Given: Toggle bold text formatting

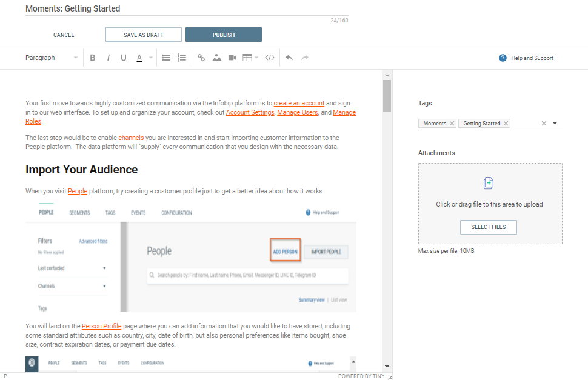Looking at the screenshot, I should click(x=92, y=58).
